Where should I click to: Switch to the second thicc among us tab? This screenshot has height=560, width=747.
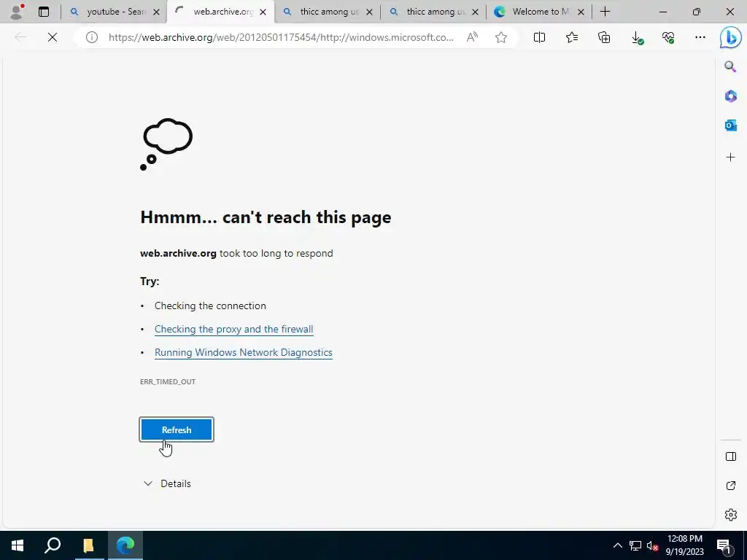pos(434,12)
